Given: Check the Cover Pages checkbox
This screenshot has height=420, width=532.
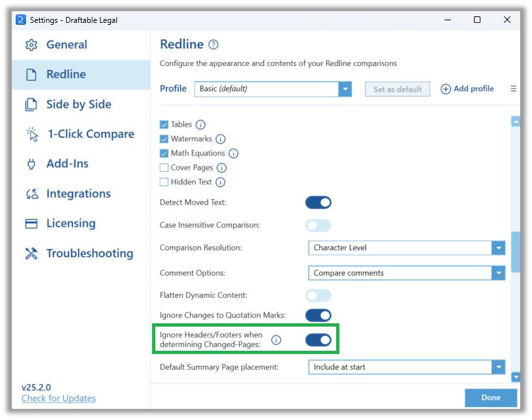Looking at the screenshot, I should 164,168.
